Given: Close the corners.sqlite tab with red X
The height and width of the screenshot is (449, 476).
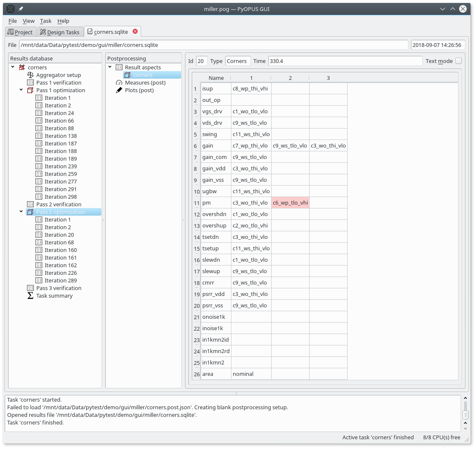Looking at the screenshot, I should pos(135,31).
